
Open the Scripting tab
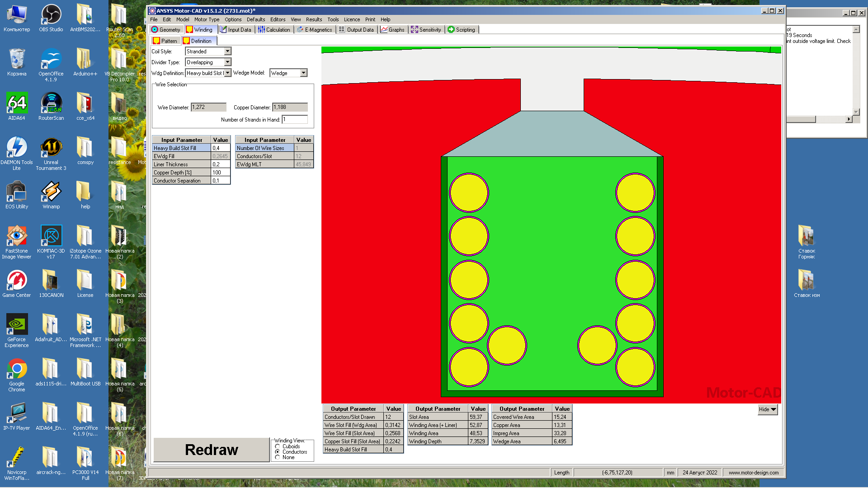click(x=462, y=30)
